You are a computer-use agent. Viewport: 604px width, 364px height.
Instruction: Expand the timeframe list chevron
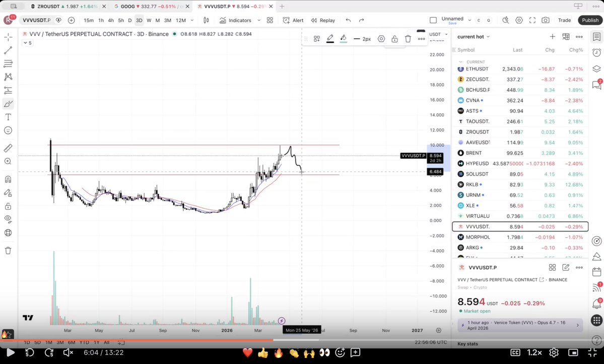tap(192, 21)
